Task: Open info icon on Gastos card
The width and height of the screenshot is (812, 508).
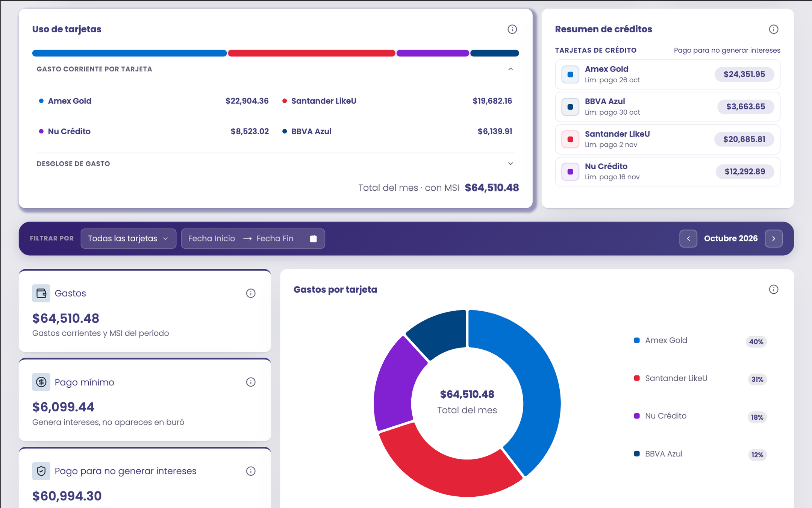Action: tap(251, 293)
